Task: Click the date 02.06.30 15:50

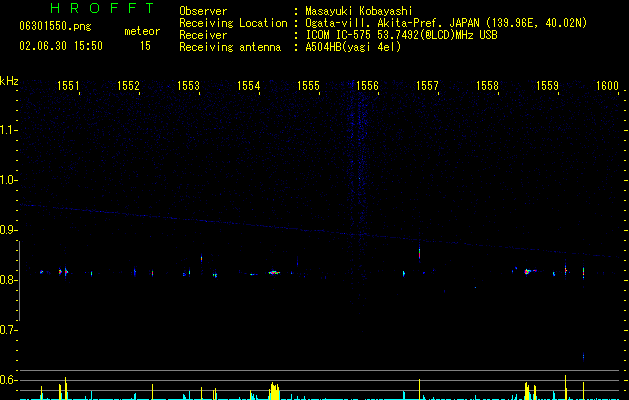Action: pyautogui.click(x=61, y=46)
